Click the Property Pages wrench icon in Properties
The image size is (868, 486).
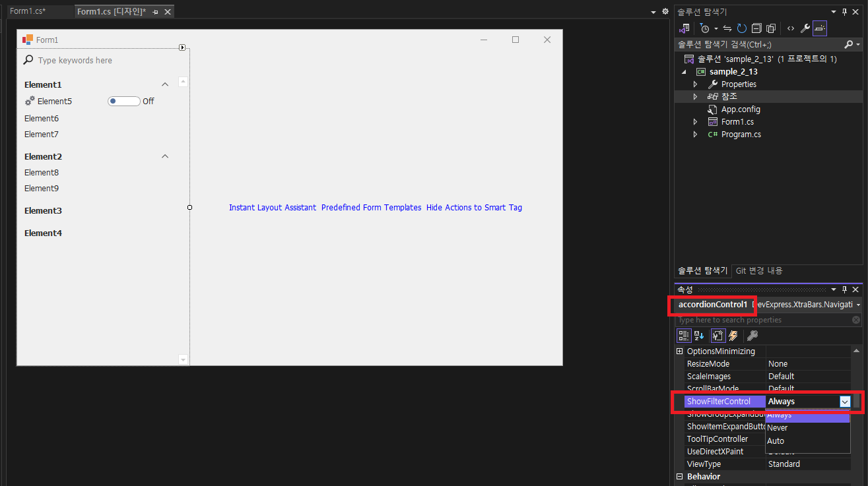click(752, 336)
